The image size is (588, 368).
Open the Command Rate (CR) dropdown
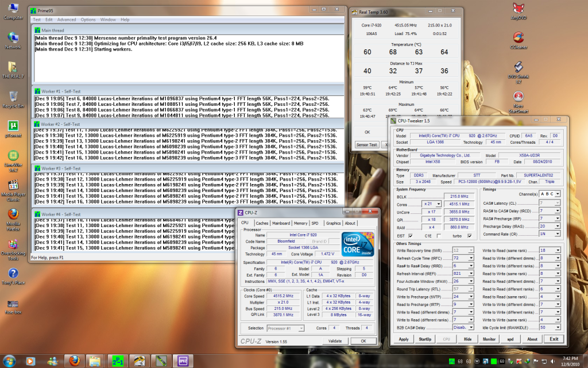[558, 233]
